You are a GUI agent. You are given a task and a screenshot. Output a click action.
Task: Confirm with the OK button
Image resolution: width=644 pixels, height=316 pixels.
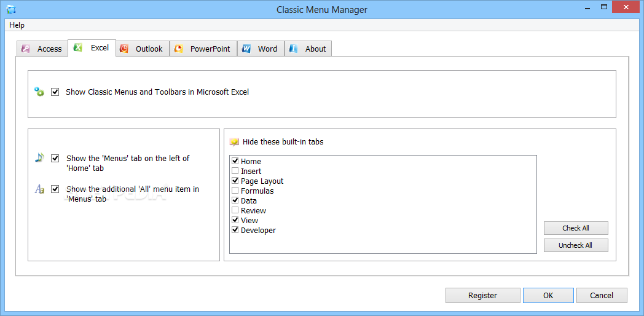(548, 296)
